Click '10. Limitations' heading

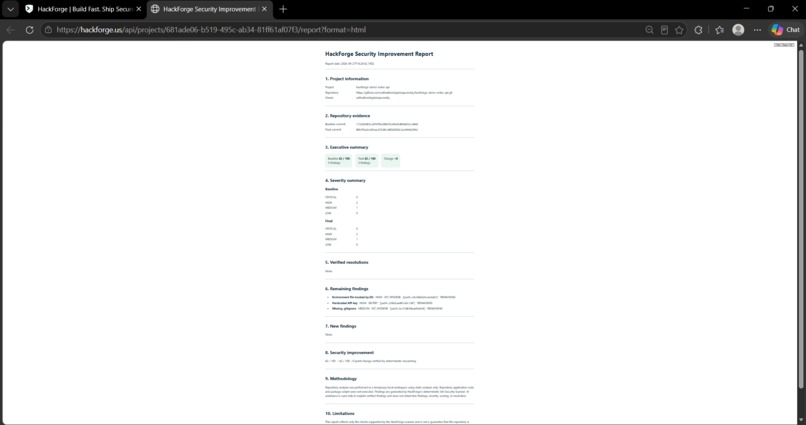click(x=340, y=414)
